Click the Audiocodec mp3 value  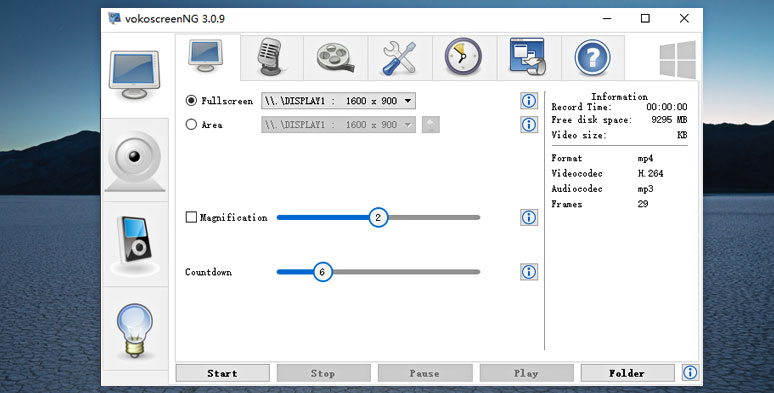645,189
